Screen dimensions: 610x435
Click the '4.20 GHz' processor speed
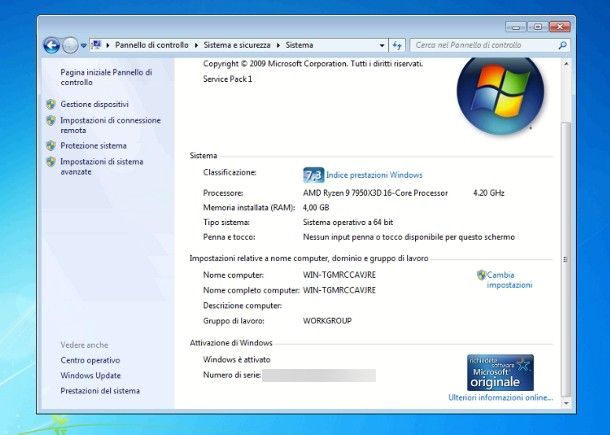click(x=489, y=193)
